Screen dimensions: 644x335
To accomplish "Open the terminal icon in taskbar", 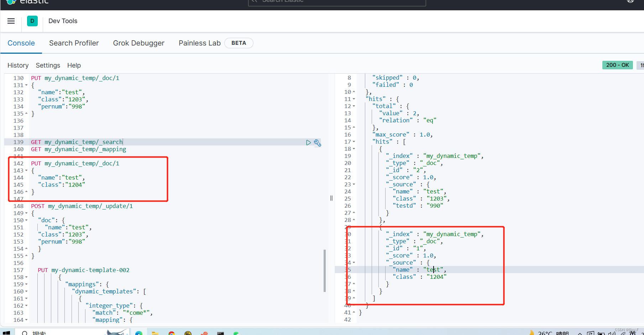I will click(x=221, y=333).
